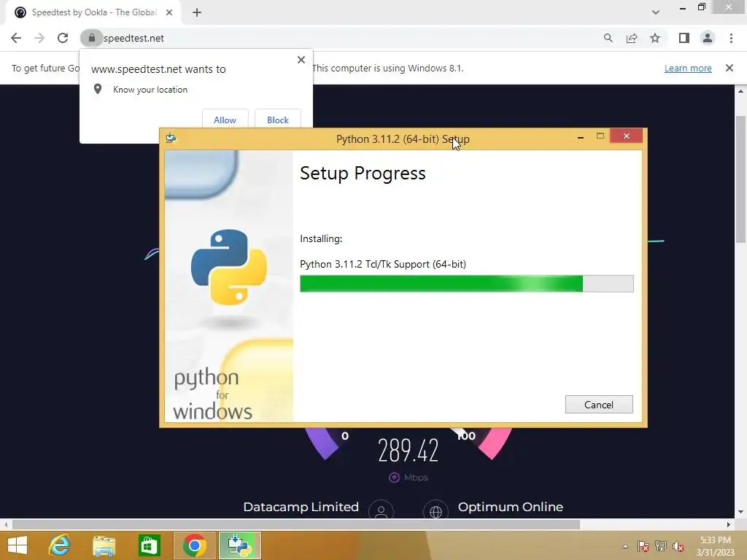Share this page using share icon

pos(632,38)
